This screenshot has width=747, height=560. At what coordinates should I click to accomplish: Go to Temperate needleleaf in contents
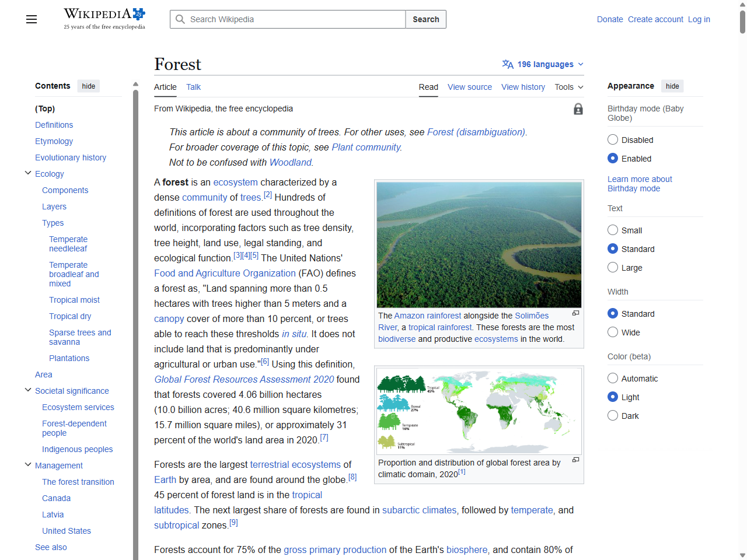68,244
